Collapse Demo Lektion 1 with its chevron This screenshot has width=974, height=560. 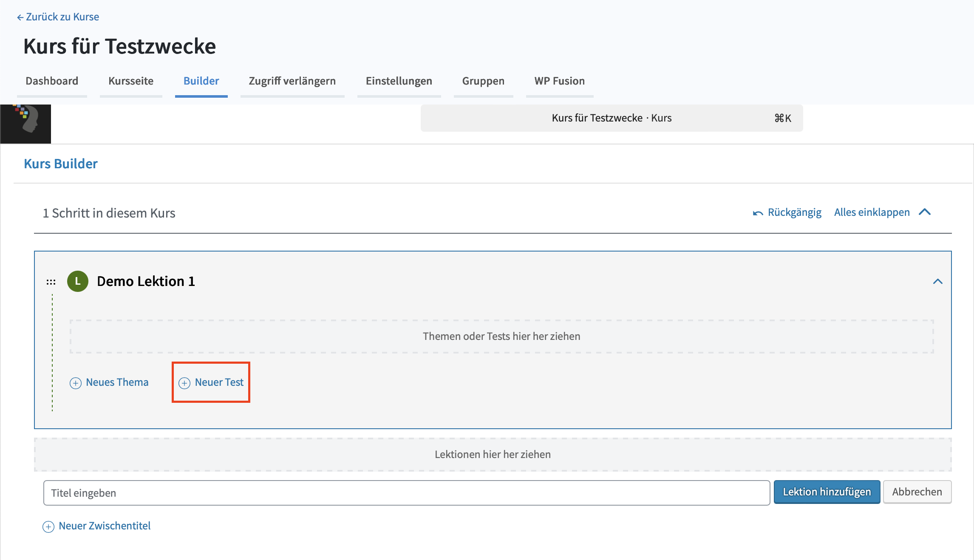pos(938,281)
